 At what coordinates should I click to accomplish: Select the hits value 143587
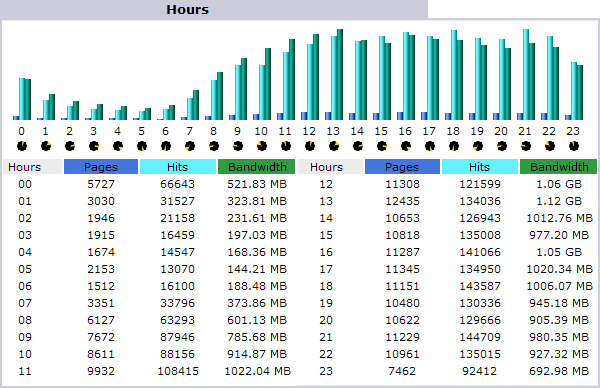pos(480,286)
